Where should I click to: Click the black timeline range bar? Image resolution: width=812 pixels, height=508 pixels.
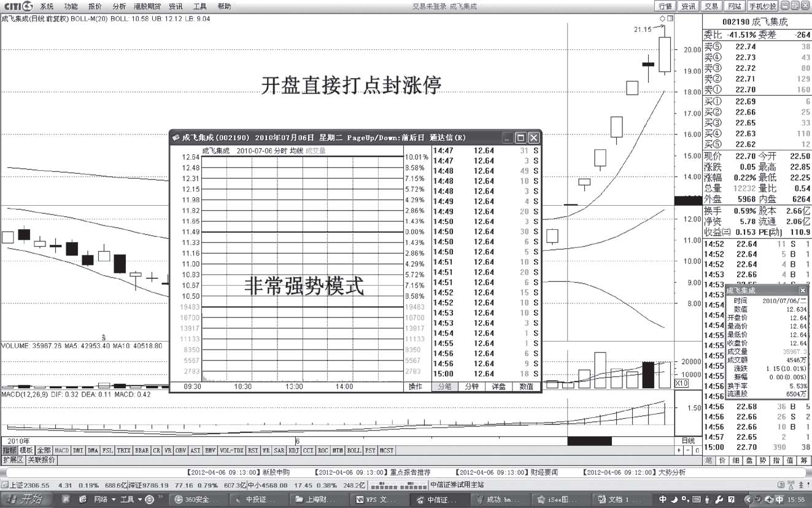589,441
